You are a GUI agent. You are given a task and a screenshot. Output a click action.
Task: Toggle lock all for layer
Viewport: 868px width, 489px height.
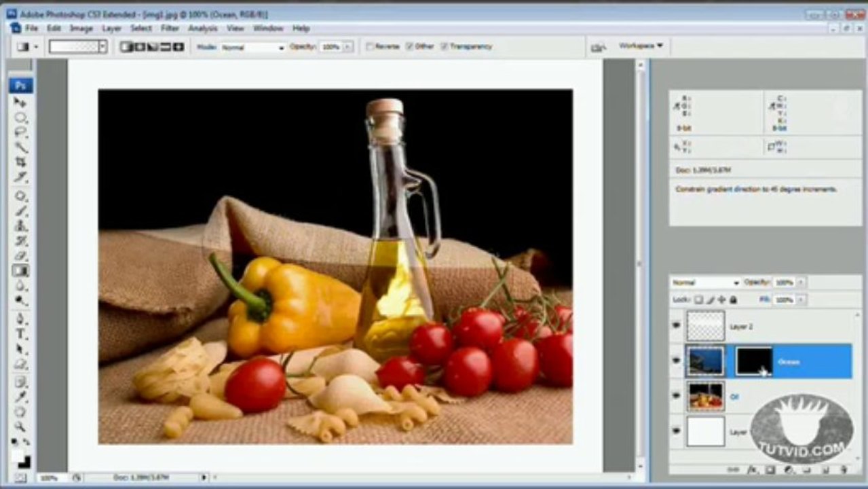pos(733,300)
